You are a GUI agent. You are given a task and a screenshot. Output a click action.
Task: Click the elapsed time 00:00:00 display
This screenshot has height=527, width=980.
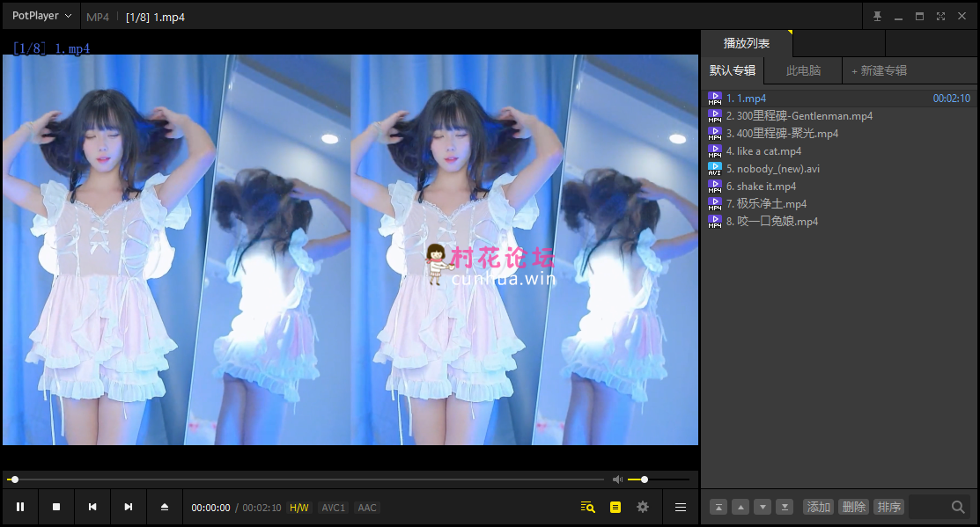(210, 508)
